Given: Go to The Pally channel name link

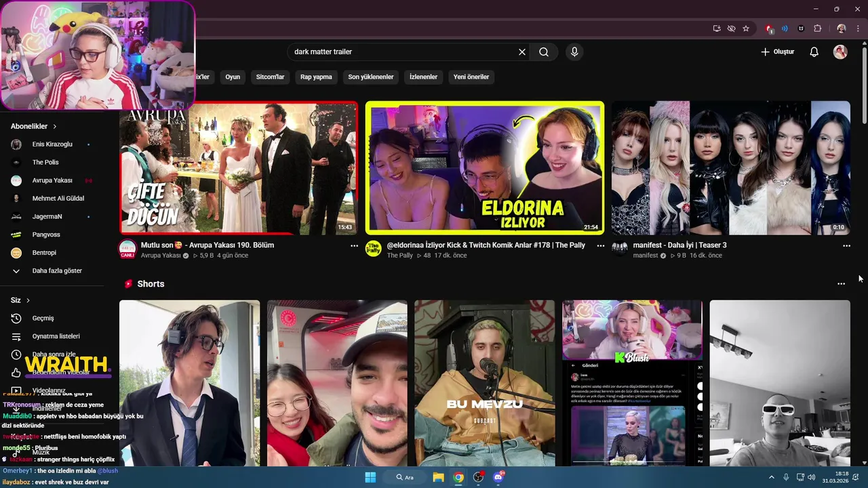Looking at the screenshot, I should tap(400, 256).
